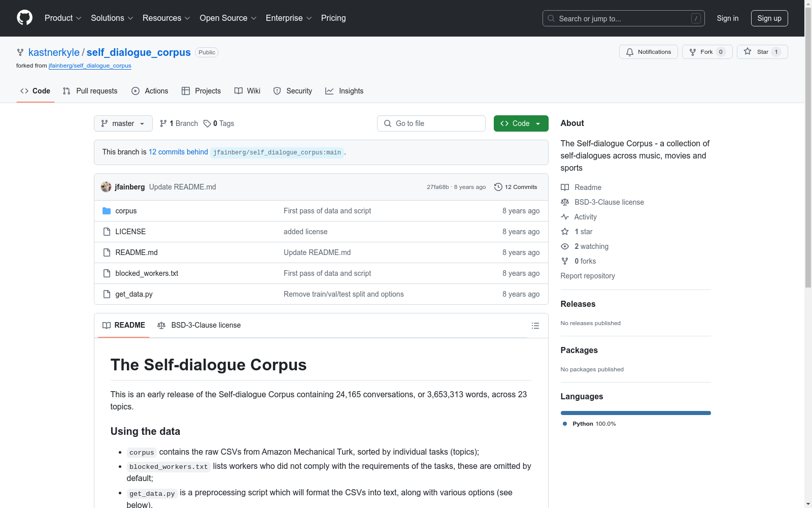Expand the Resources menu

(x=166, y=18)
